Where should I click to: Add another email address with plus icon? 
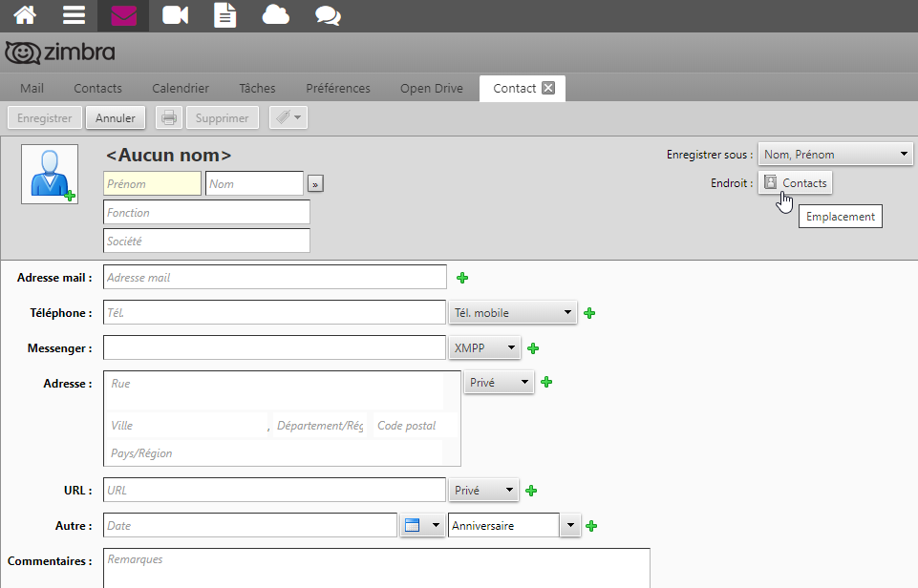pyautogui.click(x=462, y=278)
